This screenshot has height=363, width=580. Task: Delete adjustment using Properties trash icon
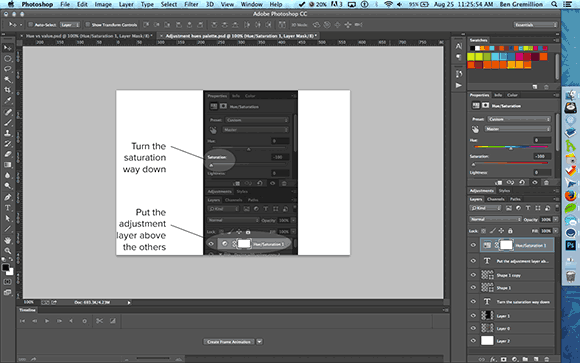click(546, 182)
